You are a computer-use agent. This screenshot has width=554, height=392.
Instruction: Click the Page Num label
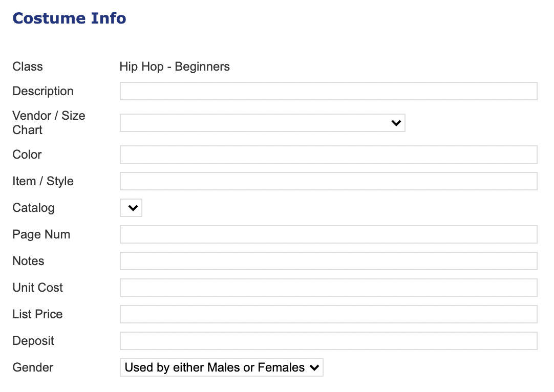point(41,234)
